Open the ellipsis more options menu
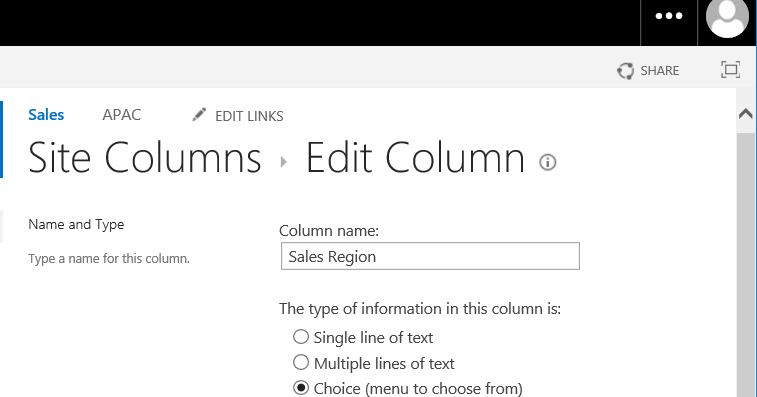Screen dimensions: 757x397 click(669, 16)
